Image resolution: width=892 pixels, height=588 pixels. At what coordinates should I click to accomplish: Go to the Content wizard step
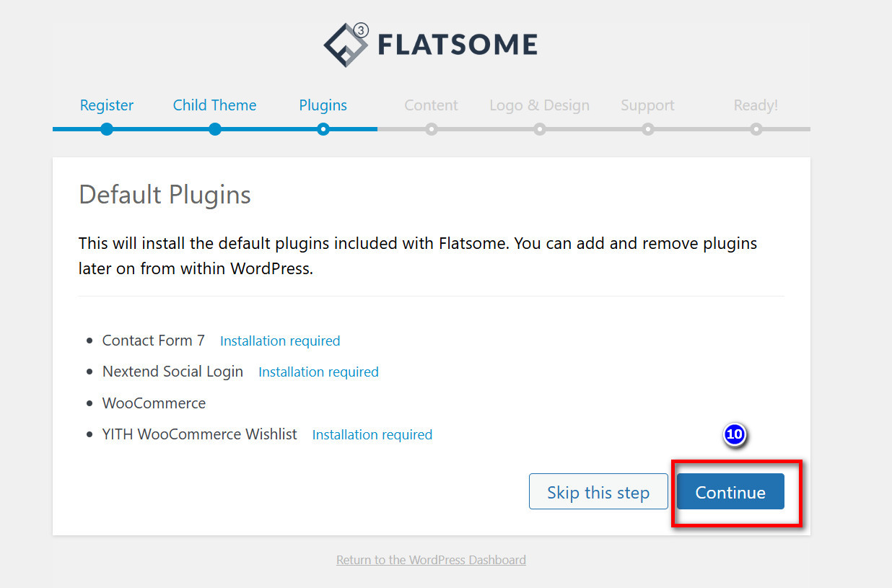pos(431,105)
